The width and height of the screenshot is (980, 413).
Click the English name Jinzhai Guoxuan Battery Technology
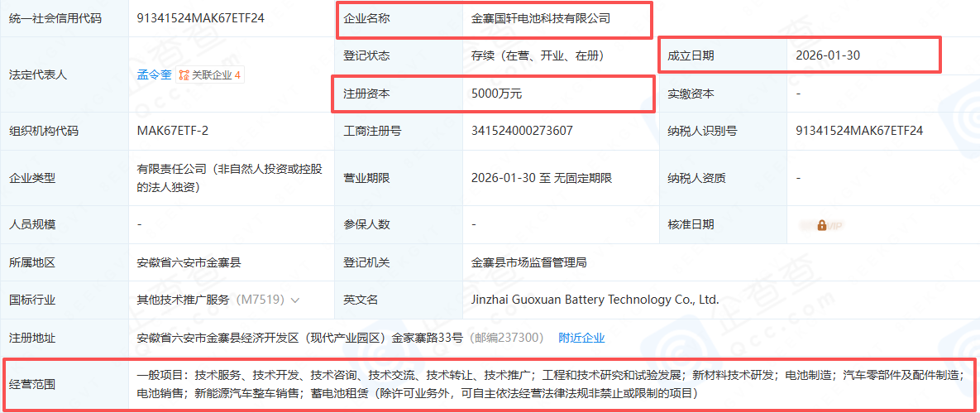coord(595,300)
